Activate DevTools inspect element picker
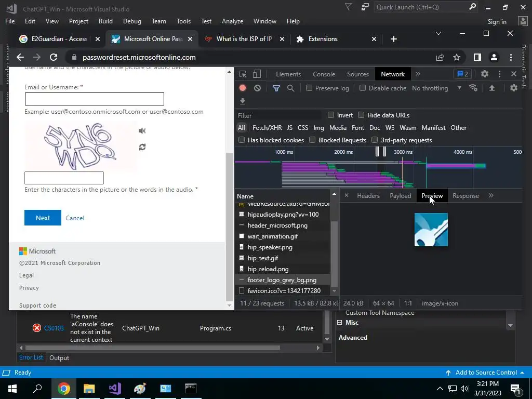Image resolution: width=532 pixels, height=399 pixels. point(243,74)
